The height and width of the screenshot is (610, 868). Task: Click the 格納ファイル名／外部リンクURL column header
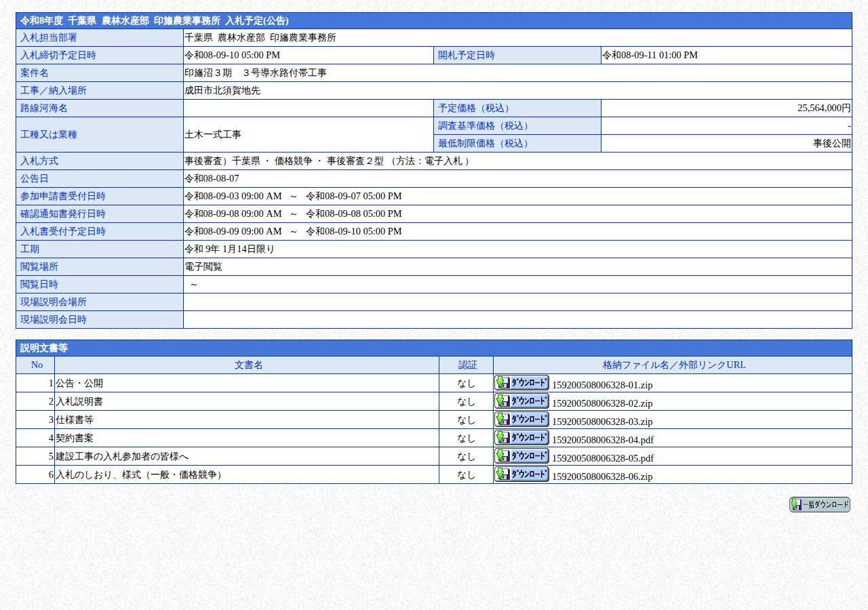(x=674, y=365)
